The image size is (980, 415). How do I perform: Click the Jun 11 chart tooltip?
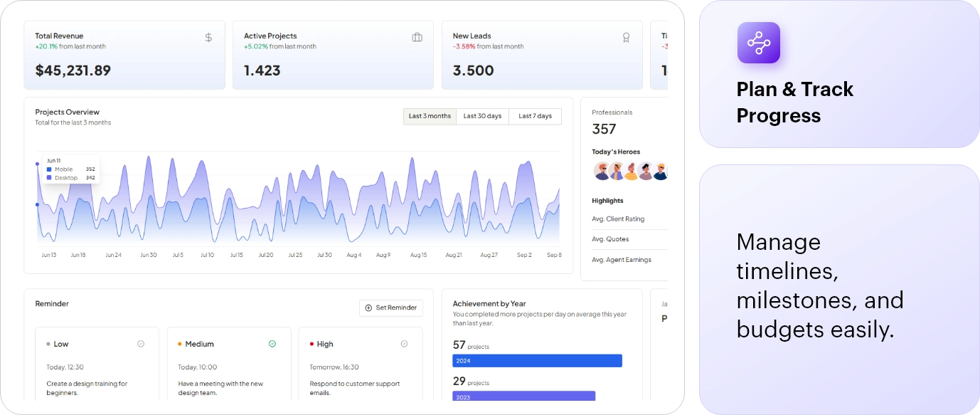(x=70, y=169)
